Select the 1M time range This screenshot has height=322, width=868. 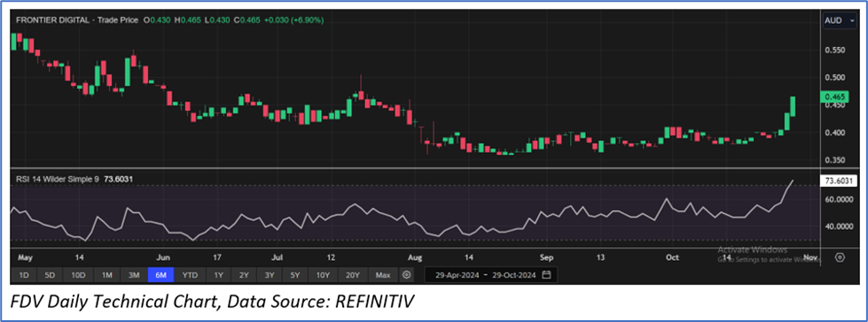click(107, 275)
